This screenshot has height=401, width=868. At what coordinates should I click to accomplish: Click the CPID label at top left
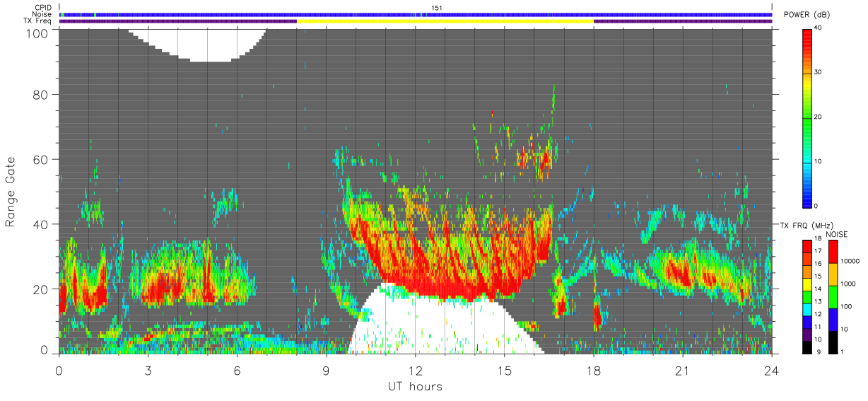[44, 8]
